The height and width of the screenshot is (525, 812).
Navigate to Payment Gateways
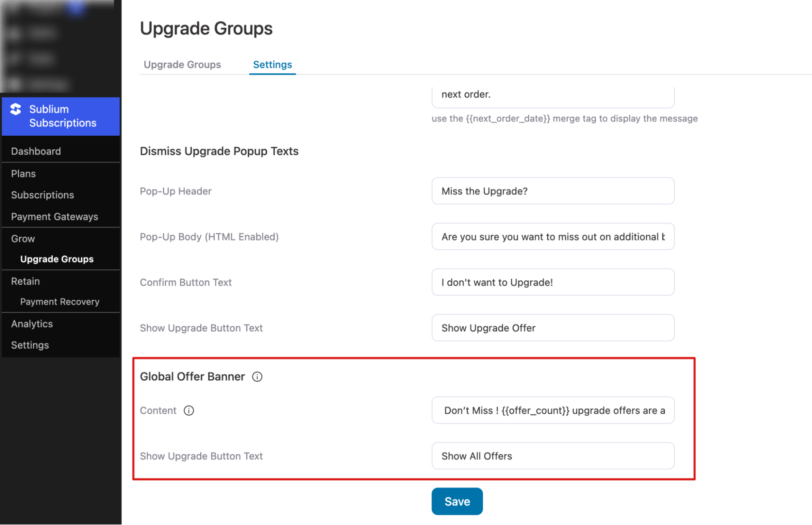tap(54, 217)
